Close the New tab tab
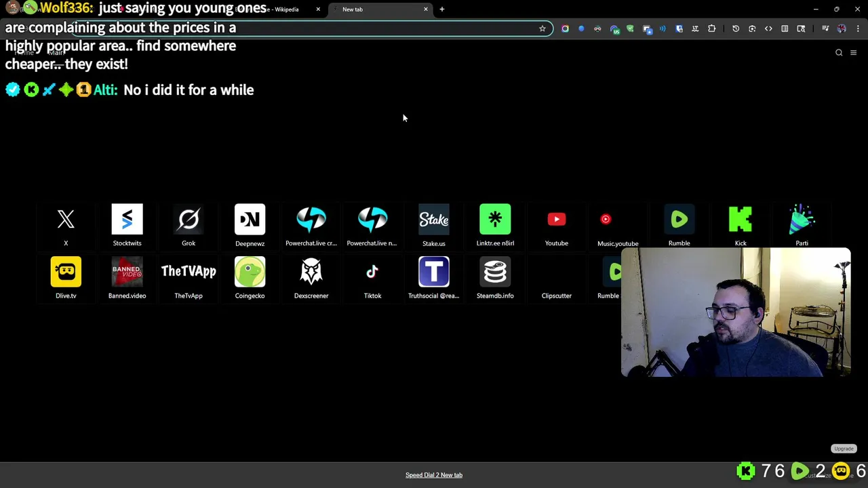Viewport: 868px width, 488px height. point(426,9)
